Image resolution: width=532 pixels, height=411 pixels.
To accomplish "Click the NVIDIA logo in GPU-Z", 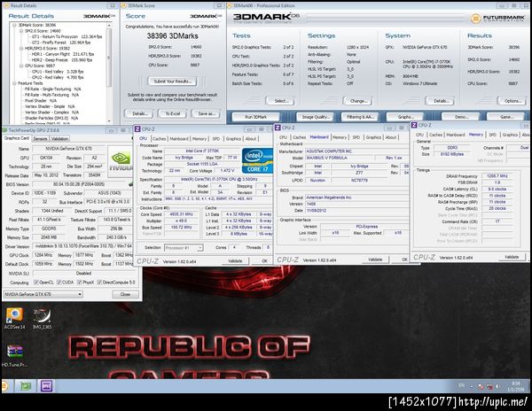I will pos(121,161).
